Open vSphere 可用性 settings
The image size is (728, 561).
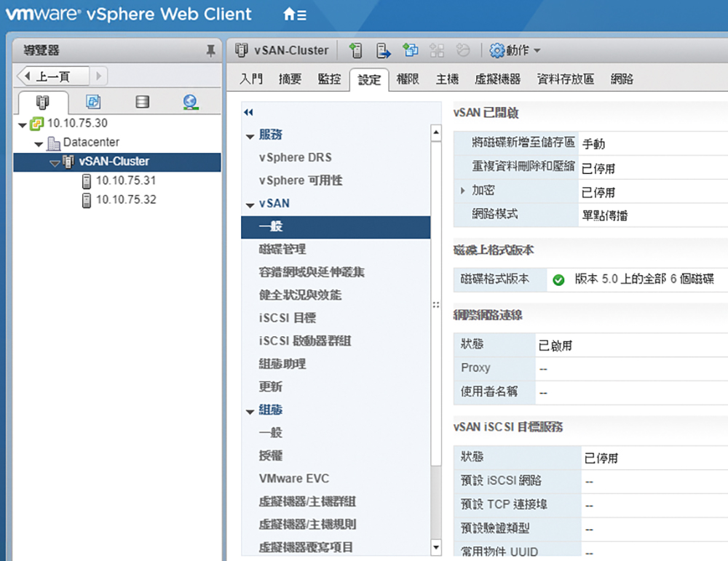[301, 180]
